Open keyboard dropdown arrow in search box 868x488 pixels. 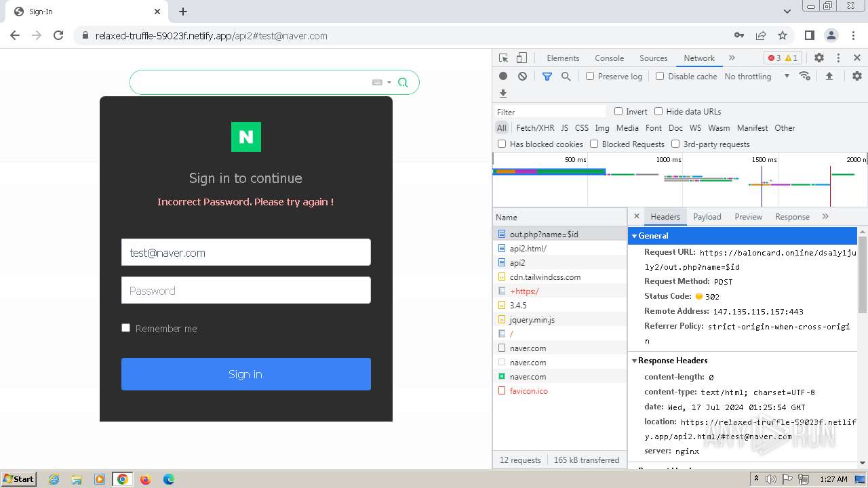(x=389, y=83)
